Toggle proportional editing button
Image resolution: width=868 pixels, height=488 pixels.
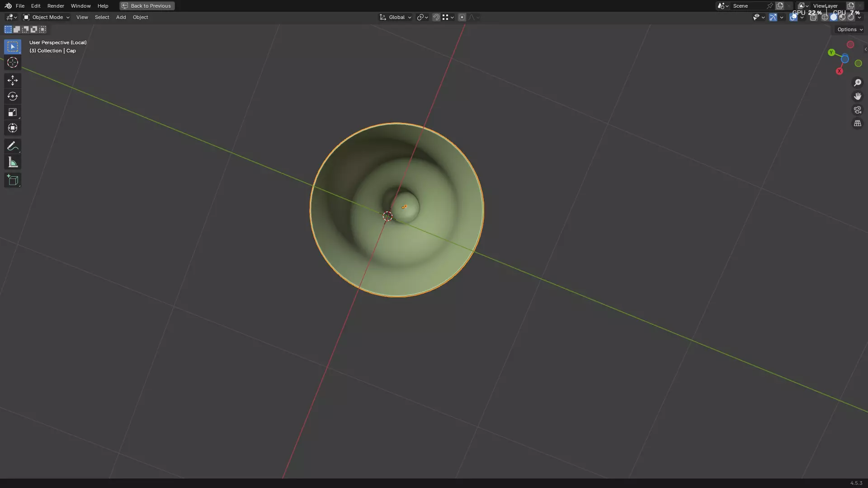click(462, 17)
